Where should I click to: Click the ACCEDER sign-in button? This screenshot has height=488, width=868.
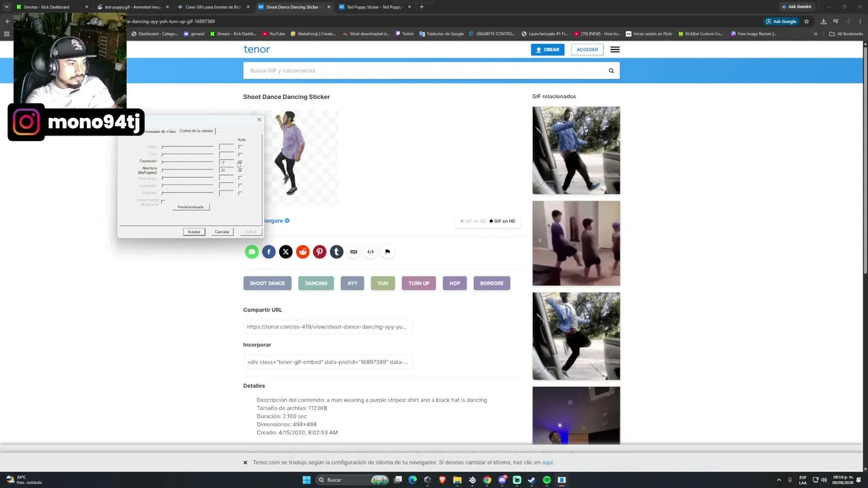point(587,49)
